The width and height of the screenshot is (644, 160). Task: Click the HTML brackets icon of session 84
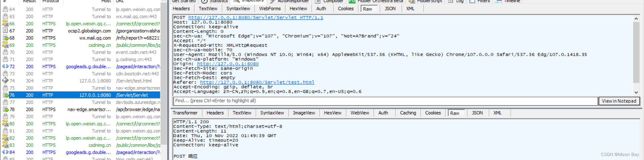5,152
